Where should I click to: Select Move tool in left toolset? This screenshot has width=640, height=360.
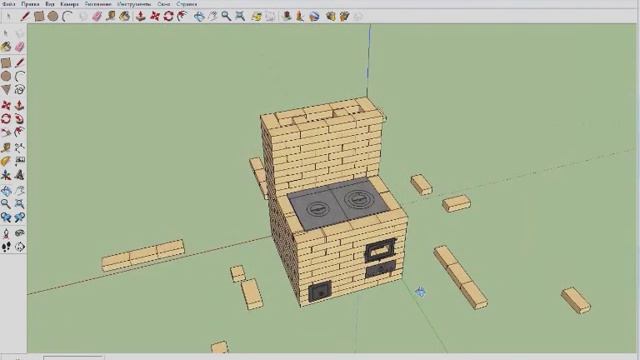[x=6, y=105]
